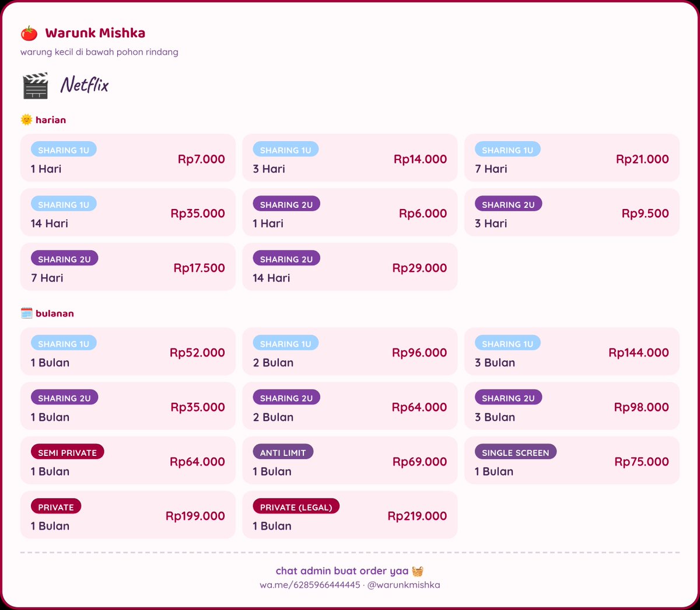Click "chat admin buat order yaa" text
This screenshot has width=700, height=610.
pyautogui.click(x=342, y=571)
